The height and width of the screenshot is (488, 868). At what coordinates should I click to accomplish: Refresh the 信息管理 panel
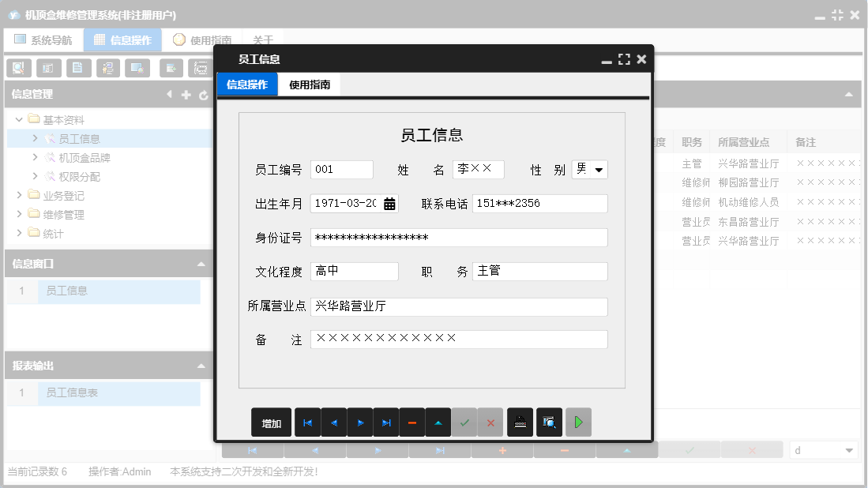click(203, 94)
